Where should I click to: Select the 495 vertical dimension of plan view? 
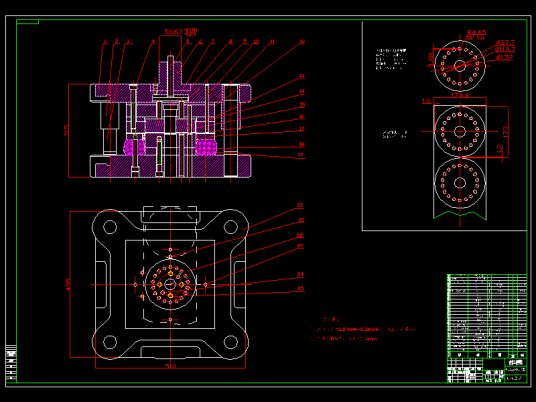point(68,284)
